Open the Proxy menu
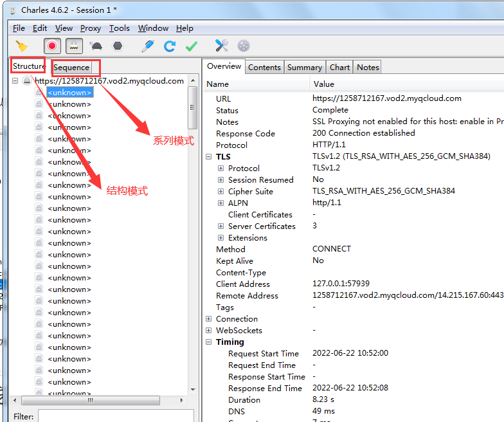This screenshot has width=504, height=422. 91,28
